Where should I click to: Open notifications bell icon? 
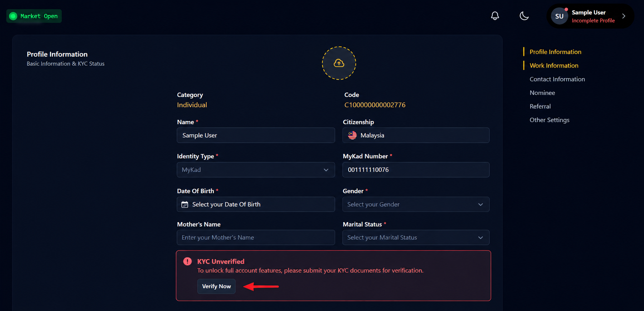[x=495, y=16]
